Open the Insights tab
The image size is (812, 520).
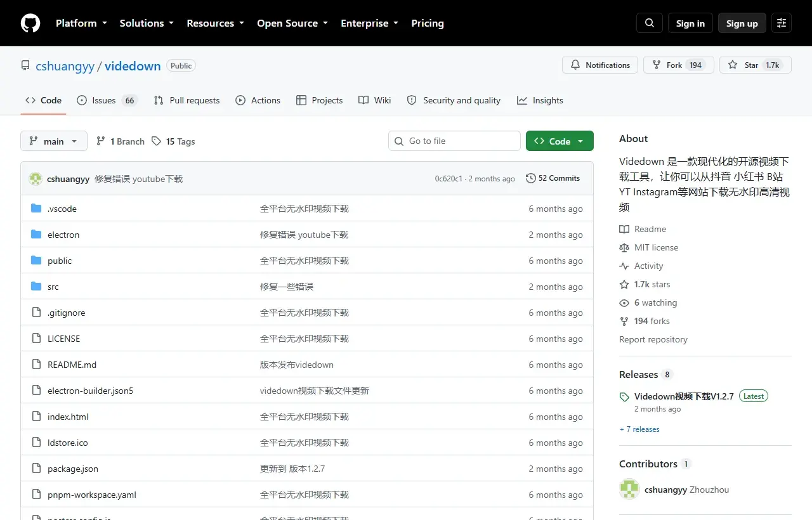tap(540, 100)
